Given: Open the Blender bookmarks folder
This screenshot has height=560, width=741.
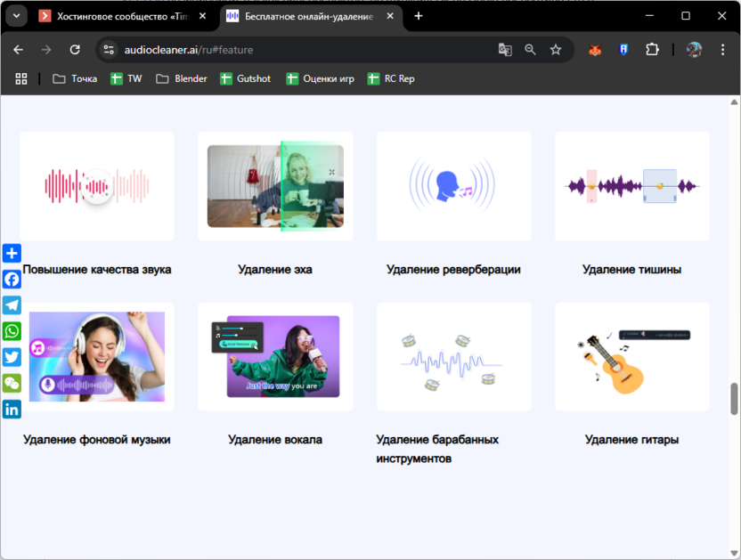Looking at the screenshot, I should coord(182,78).
